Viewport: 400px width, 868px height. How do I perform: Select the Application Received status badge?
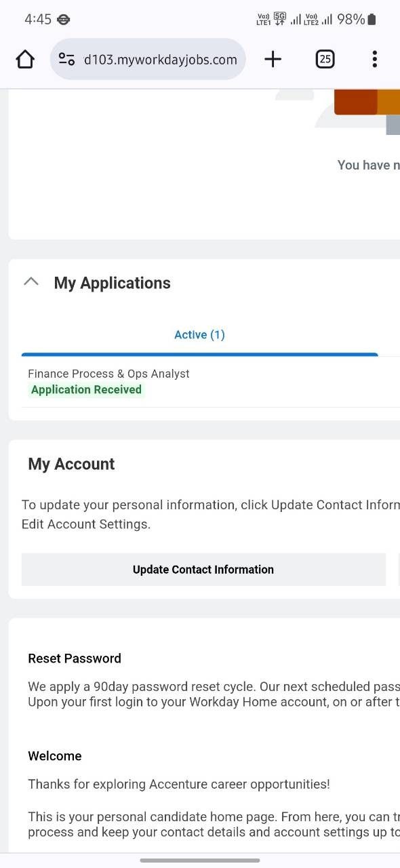point(86,389)
